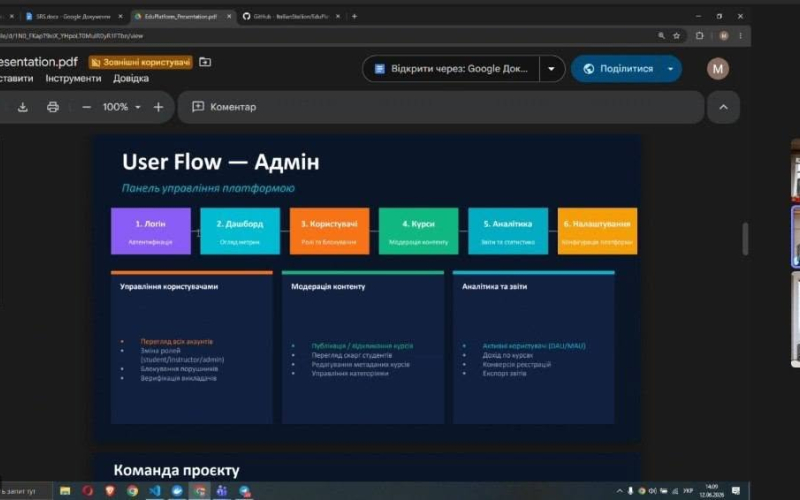Zoom in with the plus button
Image resolution: width=800 pixels, height=500 pixels.
point(158,107)
